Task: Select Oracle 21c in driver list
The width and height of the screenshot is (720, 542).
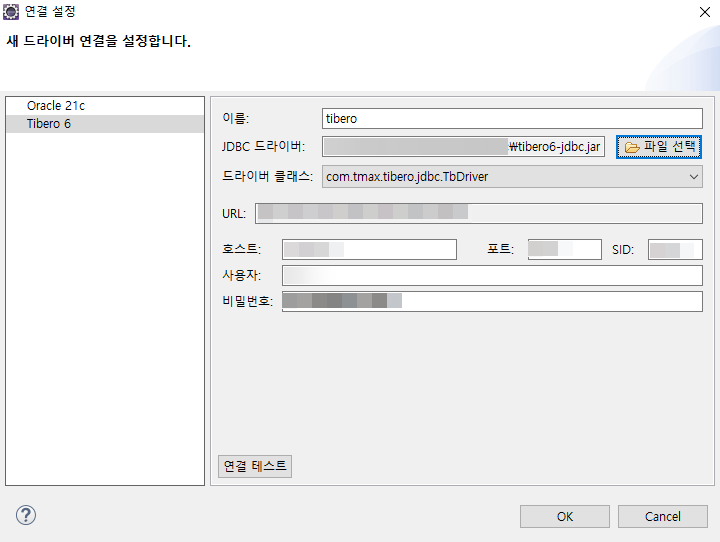Action: [105, 106]
